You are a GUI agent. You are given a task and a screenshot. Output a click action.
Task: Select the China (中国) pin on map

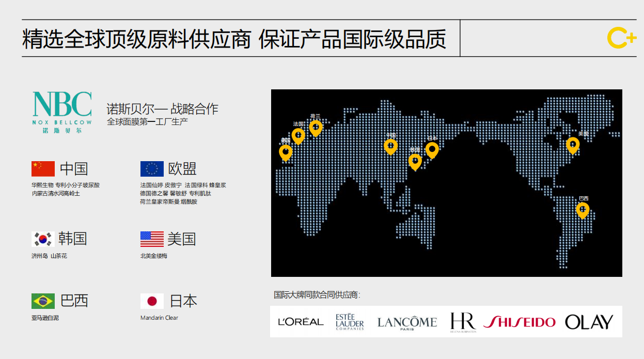tap(390, 147)
